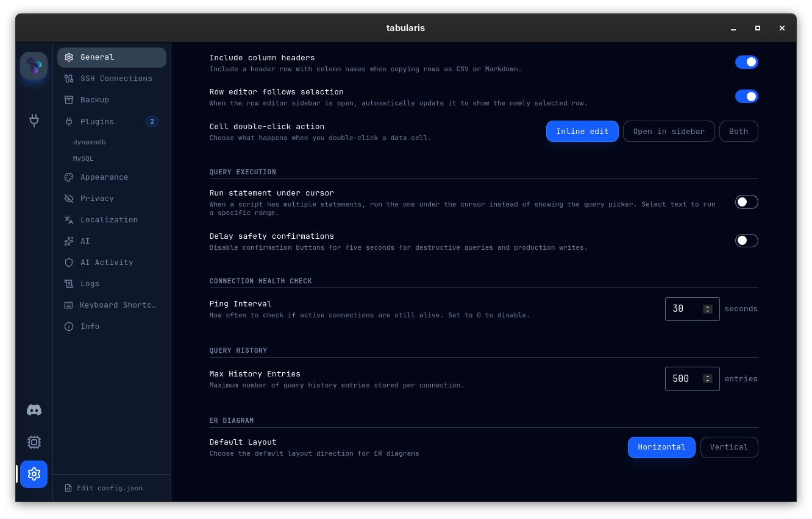Open the Appearance settings section

(x=112, y=177)
